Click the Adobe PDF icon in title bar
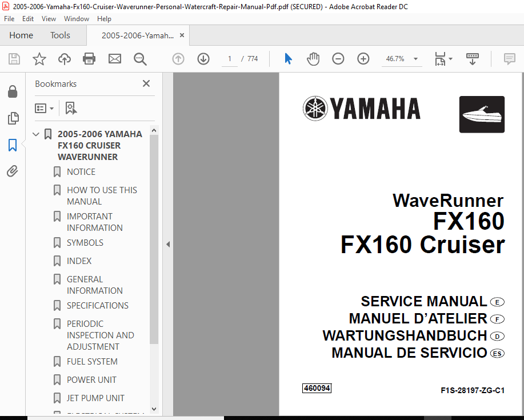The width and height of the screenshot is (524, 420). coord(5,6)
